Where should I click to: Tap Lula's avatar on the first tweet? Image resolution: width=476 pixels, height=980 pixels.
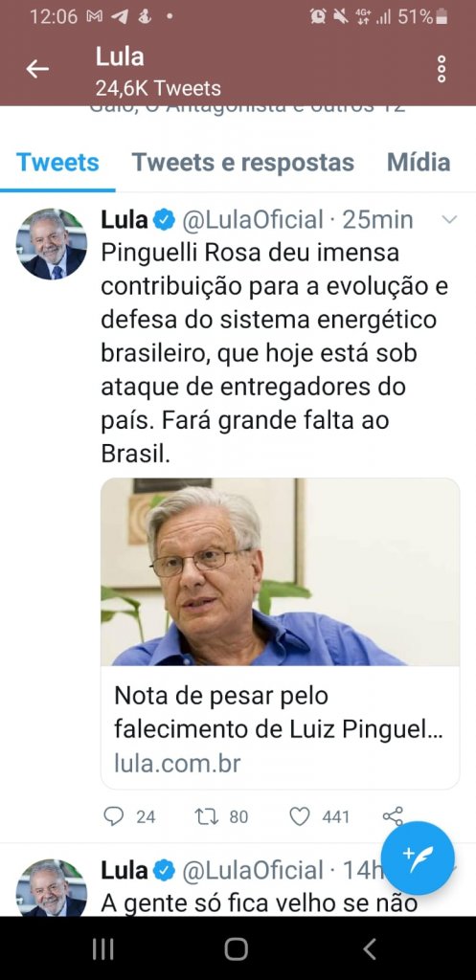tap(52, 244)
